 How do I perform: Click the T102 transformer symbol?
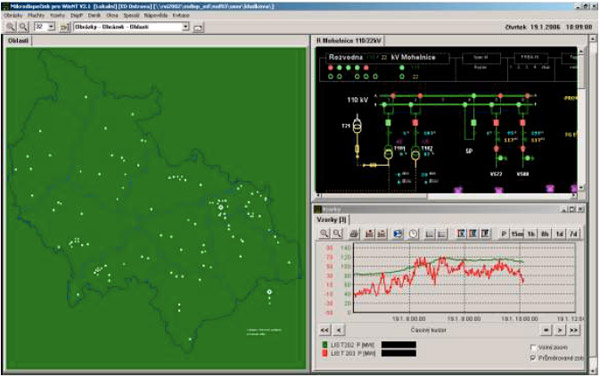[x=415, y=153]
